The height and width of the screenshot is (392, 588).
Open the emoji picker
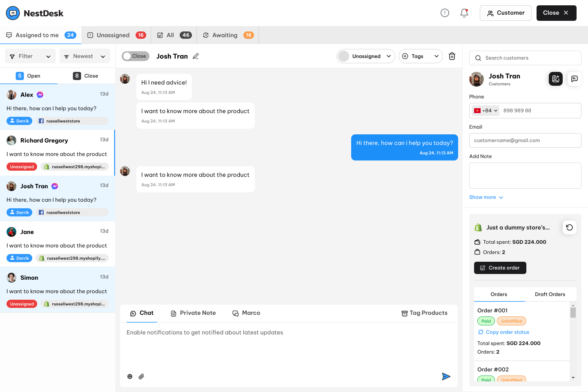pos(130,376)
